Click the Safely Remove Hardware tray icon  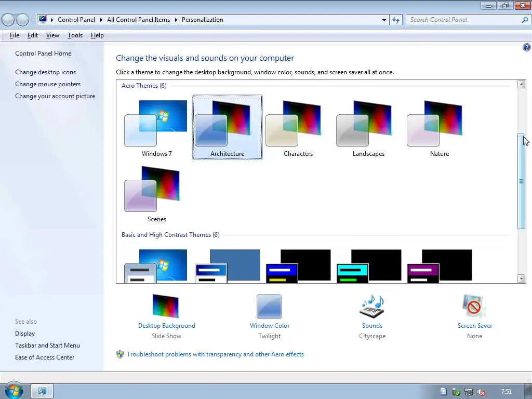coord(456,392)
